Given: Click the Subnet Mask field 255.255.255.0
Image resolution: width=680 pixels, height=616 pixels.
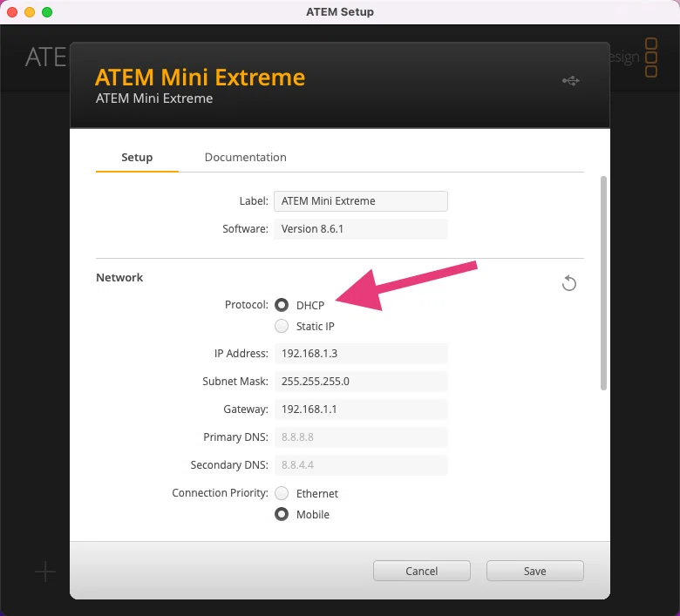Looking at the screenshot, I should point(361,382).
